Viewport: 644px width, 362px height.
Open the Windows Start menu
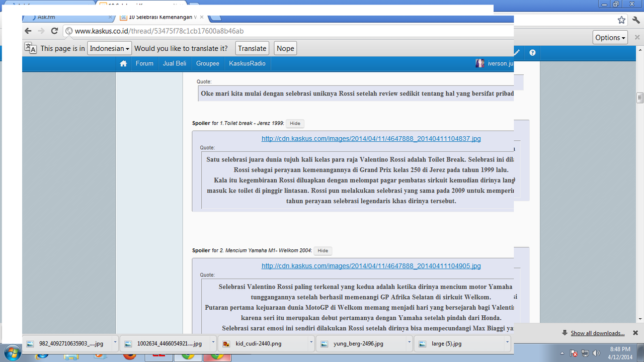click(13, 353)
